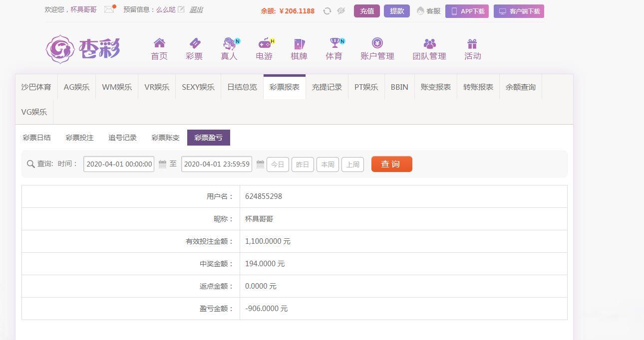Open the 首页 home icon
The height and width of the screenshot is (340, 644).
159,43
